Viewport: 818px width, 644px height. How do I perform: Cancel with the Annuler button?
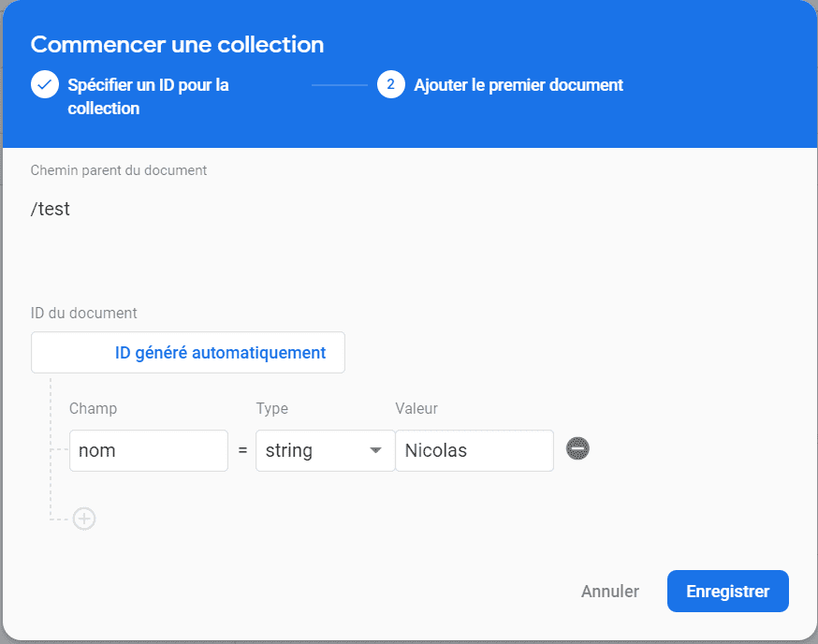point(610,592)
